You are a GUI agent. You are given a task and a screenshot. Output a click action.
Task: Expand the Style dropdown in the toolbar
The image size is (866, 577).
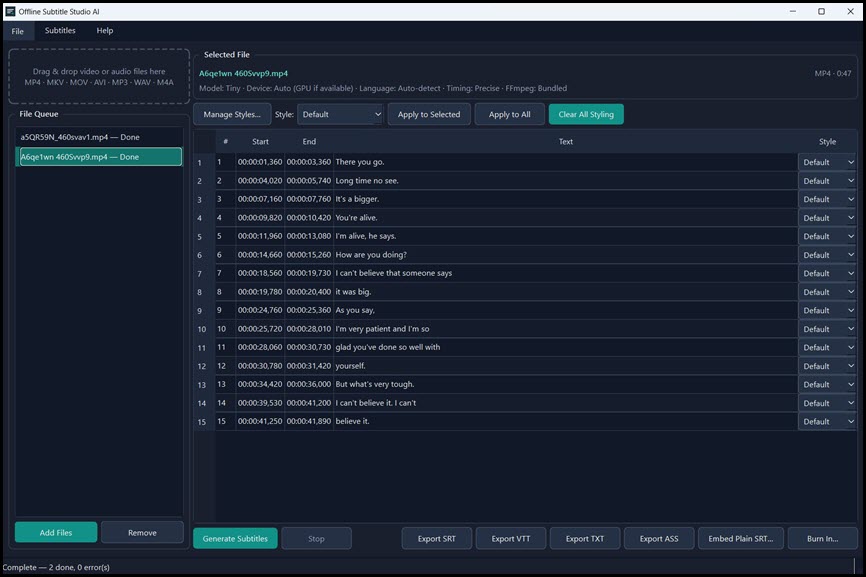340,114
